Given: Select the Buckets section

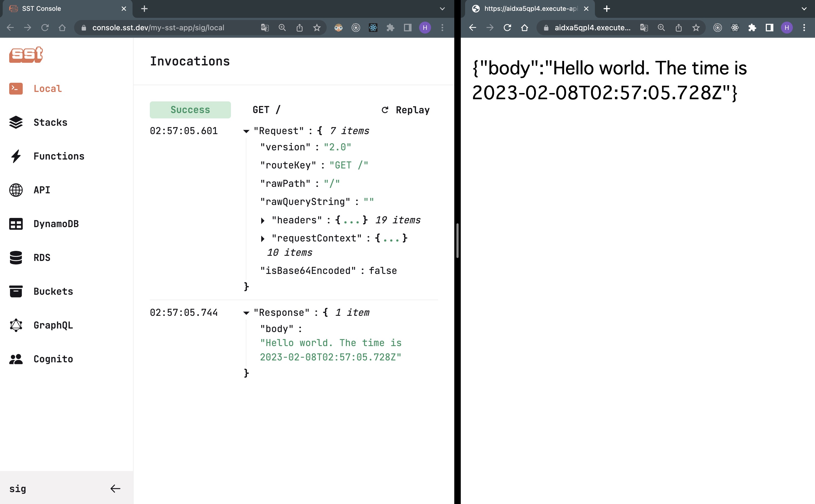Looking at the screenshot, I should click(x=53, y=291).
